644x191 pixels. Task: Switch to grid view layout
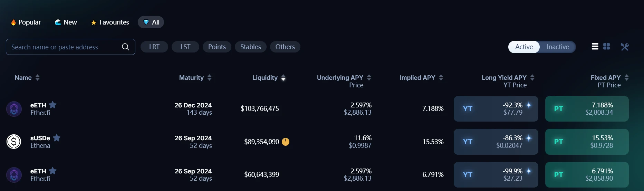pos(607,47)
